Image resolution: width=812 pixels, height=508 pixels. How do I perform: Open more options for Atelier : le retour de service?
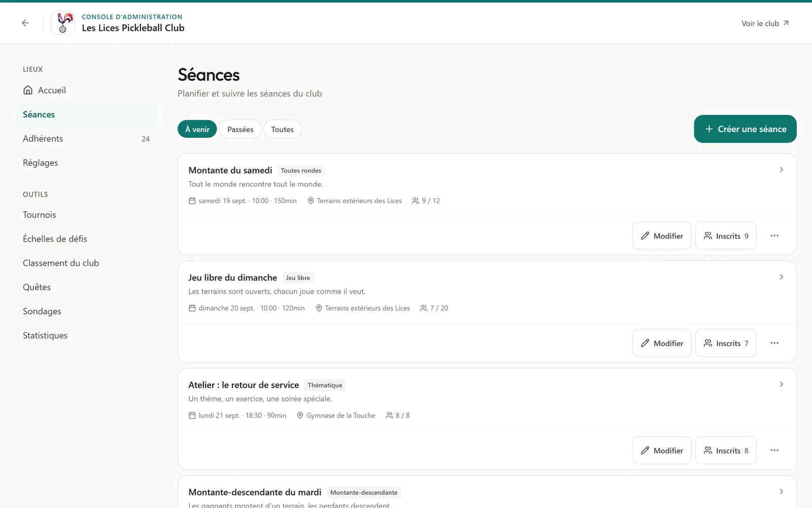click(x=774, y=450)
